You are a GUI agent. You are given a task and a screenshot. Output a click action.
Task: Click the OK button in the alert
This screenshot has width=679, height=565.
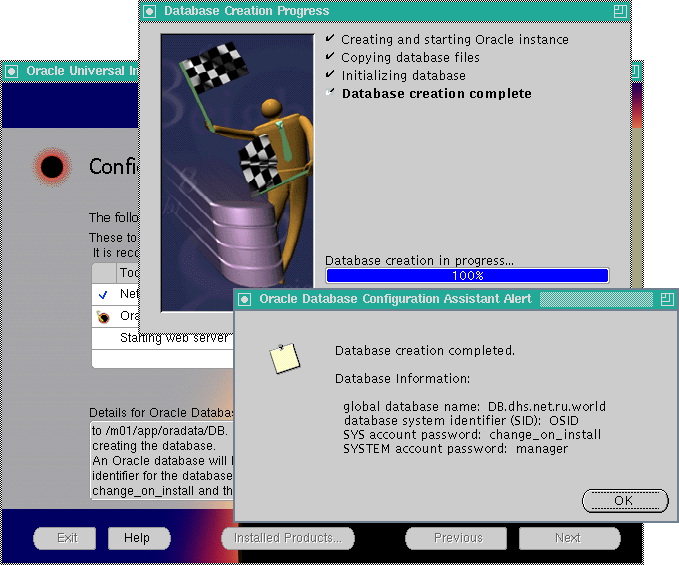click(x=624, y=500)
